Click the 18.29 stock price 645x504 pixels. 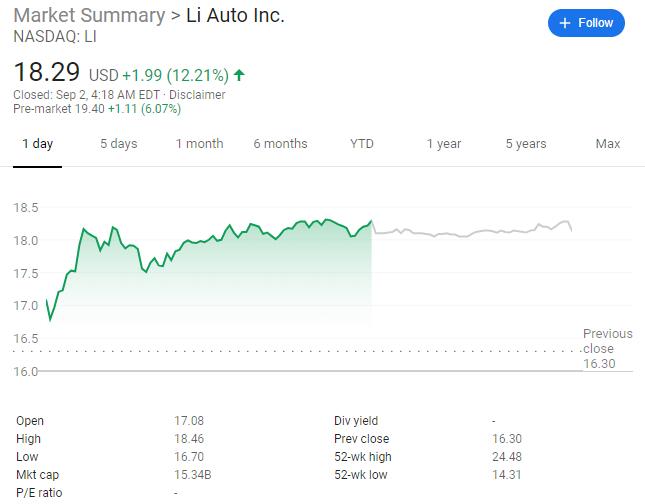tap(47, 73)
